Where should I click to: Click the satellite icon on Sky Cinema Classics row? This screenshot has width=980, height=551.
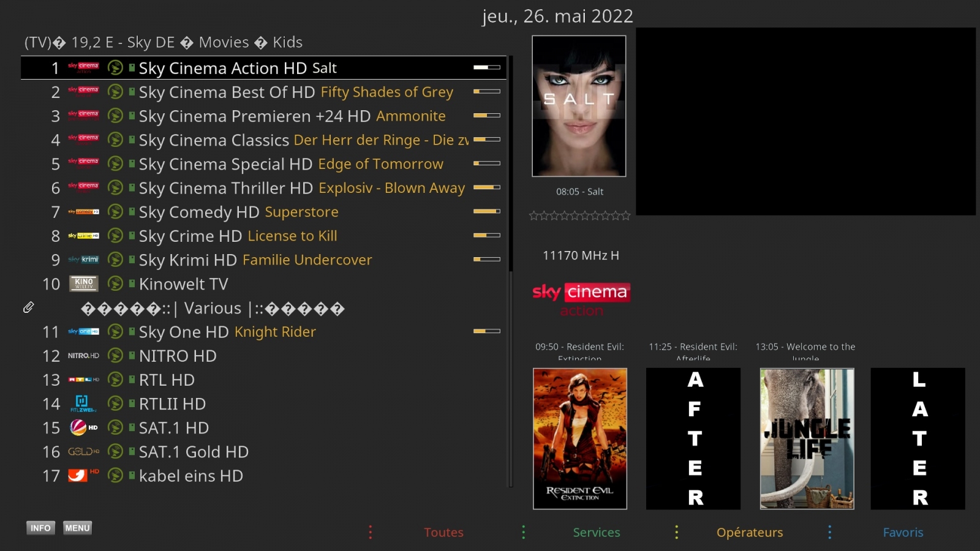[115, 140]
